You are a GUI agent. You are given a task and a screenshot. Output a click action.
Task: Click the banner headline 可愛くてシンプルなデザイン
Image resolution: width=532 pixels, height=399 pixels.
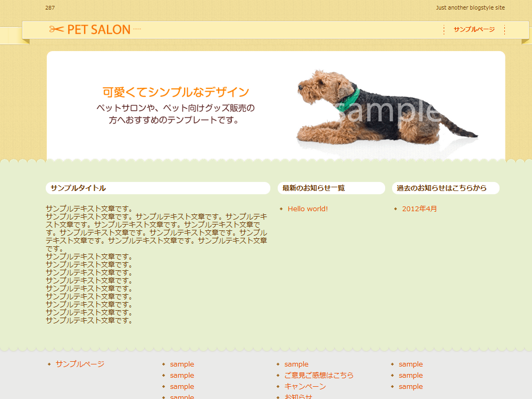(176, 92)
